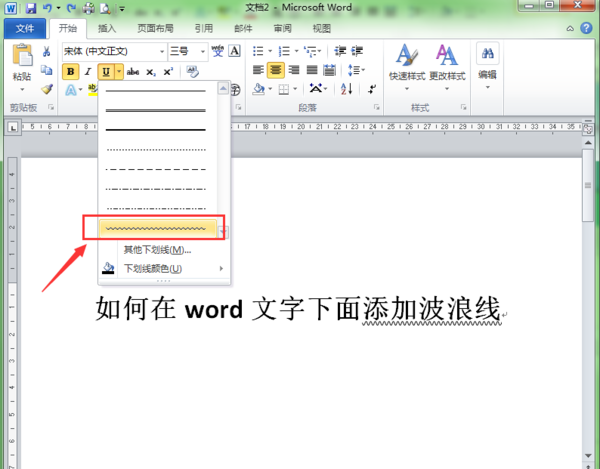600x469 pixels.
Task: Redo the last action
Action: click(71, 8)
